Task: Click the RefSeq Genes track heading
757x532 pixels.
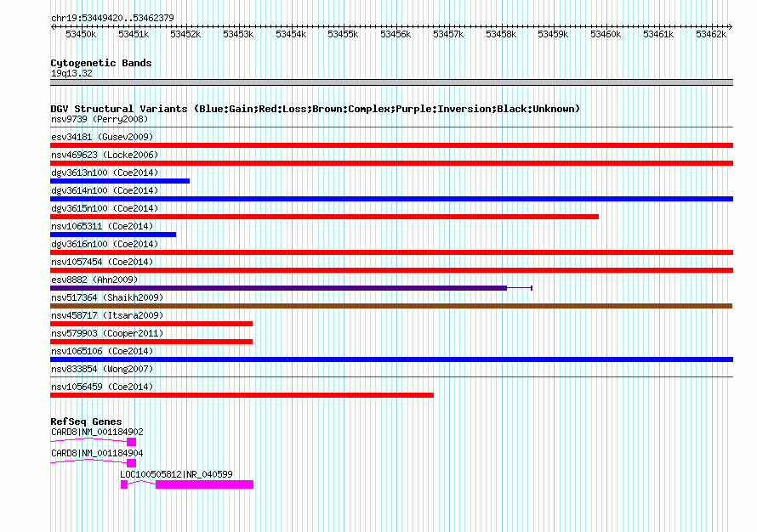Action: (x=86, y=422)
